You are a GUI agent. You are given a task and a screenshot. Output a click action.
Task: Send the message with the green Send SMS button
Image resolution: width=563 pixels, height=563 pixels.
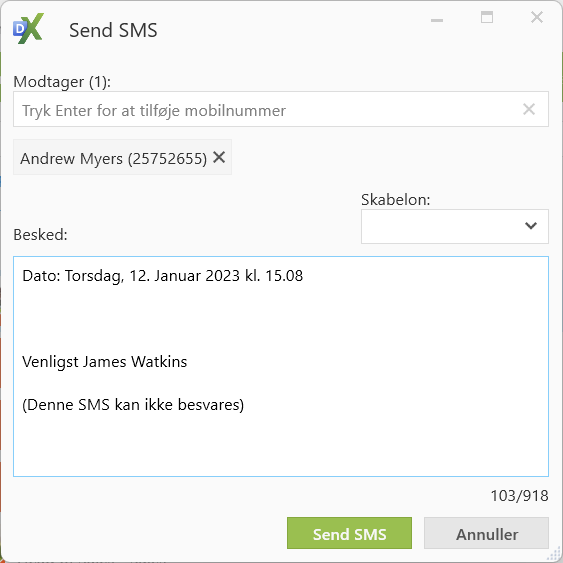349,533
